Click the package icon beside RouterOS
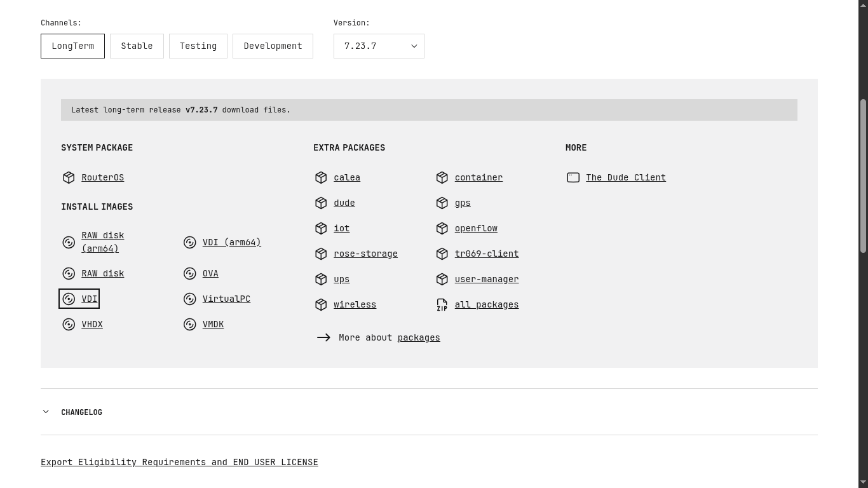This screenshot has height=488, width=868. pyautogui.click(x=69, y=177)
